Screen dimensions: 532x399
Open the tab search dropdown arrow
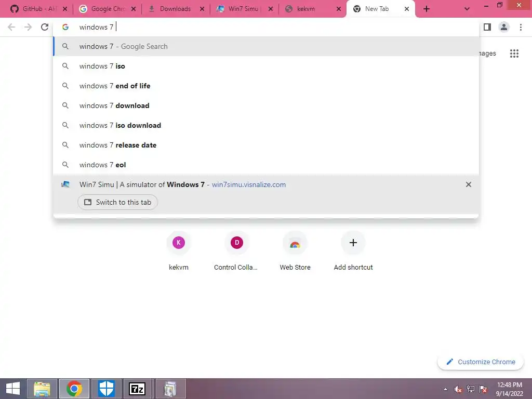[x=467, y=9]
